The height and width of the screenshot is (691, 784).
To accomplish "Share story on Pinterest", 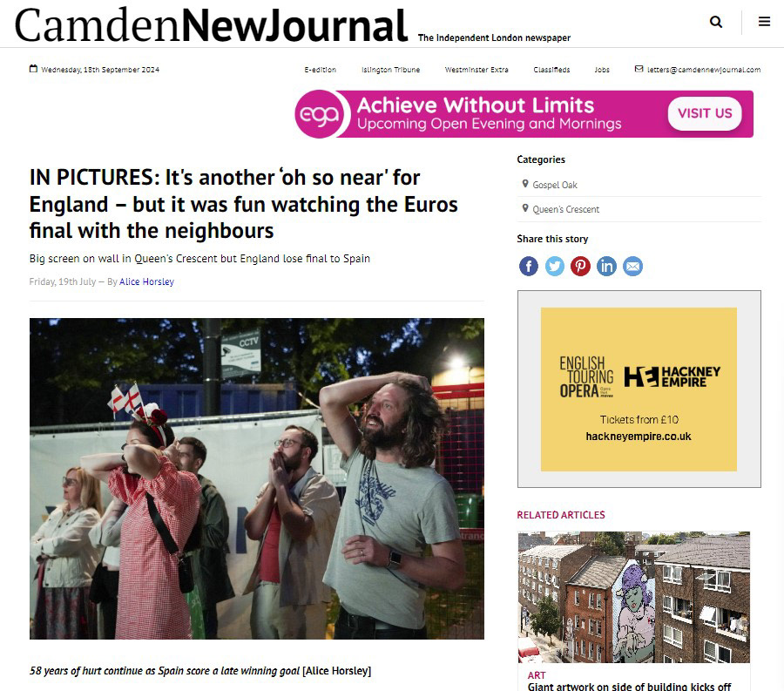I will click(580, 266).
